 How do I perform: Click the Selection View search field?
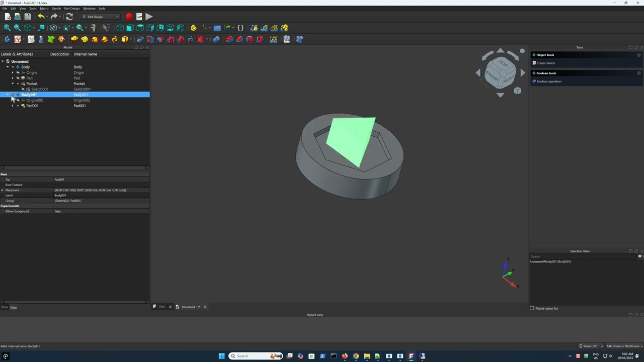(584, 256)
